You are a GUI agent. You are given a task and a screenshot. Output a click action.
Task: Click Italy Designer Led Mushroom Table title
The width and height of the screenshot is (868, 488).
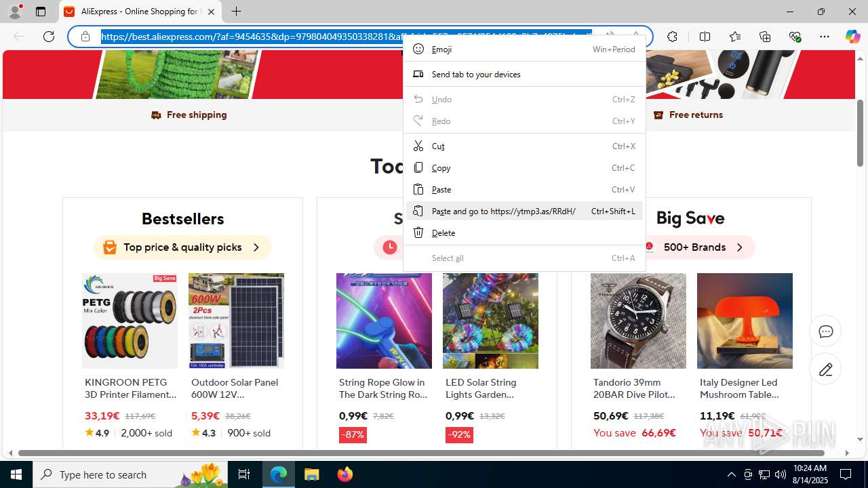739,388
